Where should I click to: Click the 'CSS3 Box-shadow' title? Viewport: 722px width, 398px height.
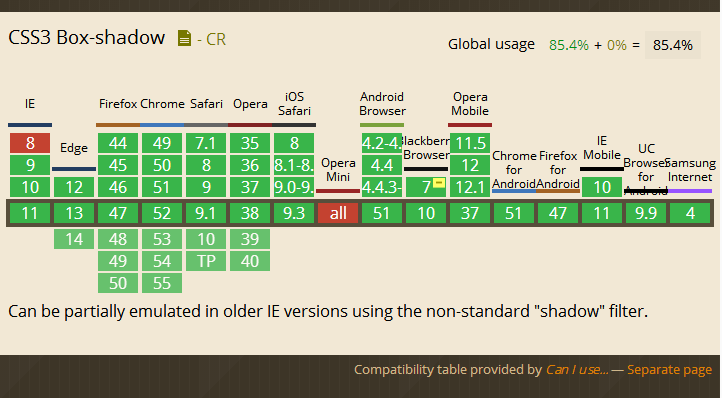87,37
